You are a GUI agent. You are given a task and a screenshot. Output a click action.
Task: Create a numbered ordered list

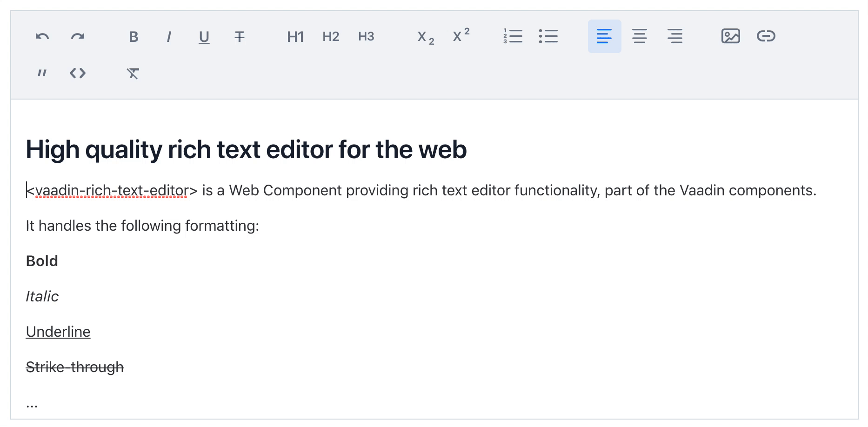513,36
